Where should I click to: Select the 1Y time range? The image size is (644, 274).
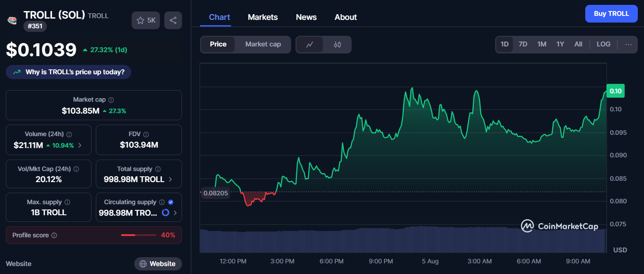point(560,44)
